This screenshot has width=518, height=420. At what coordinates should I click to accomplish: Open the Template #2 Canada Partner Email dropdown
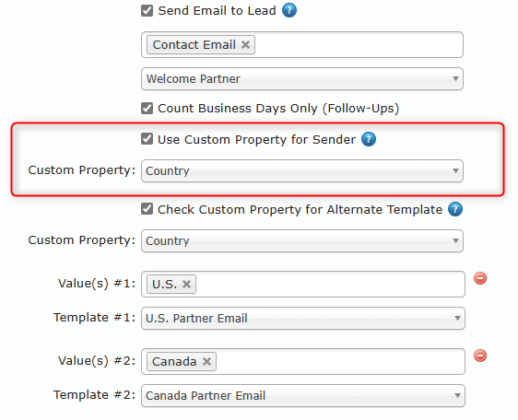(x=303, y=395)
